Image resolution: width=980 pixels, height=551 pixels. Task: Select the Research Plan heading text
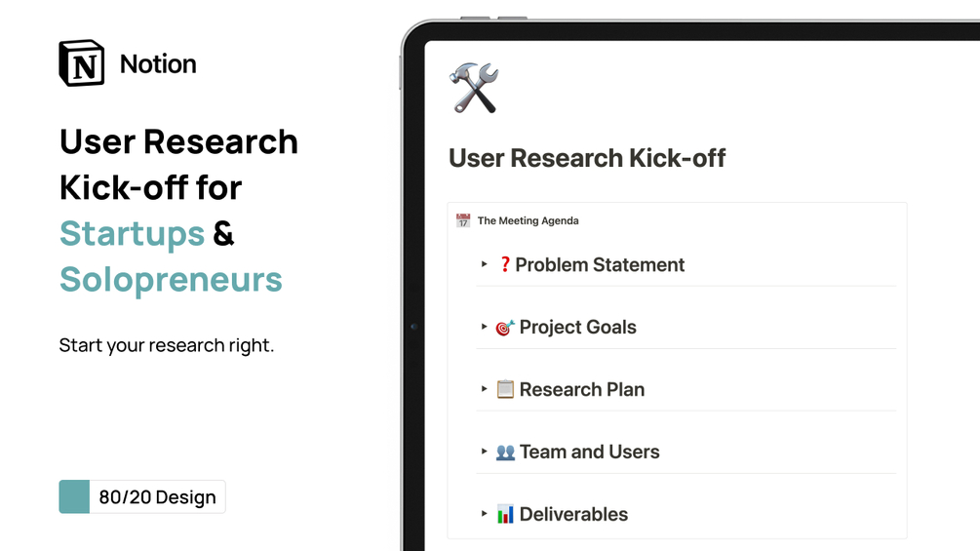point(582,389)
